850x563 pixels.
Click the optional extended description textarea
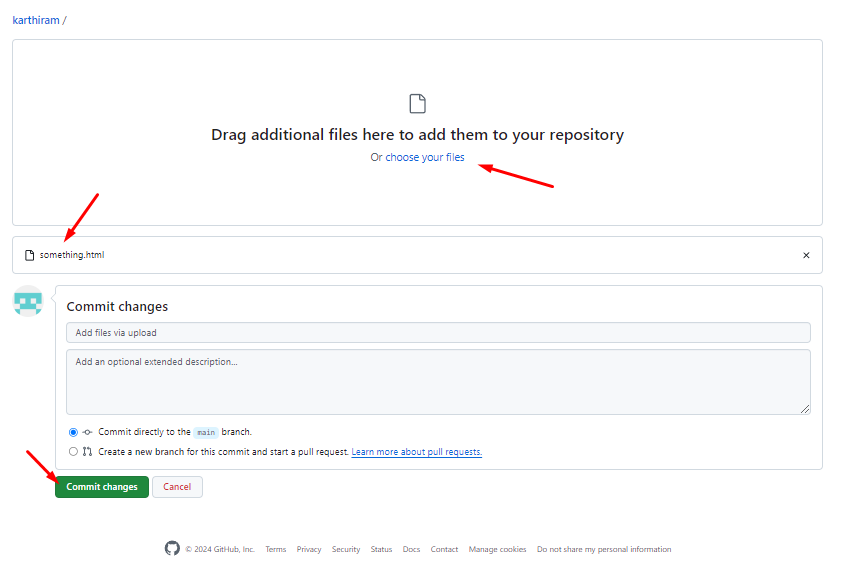[438, 381]
